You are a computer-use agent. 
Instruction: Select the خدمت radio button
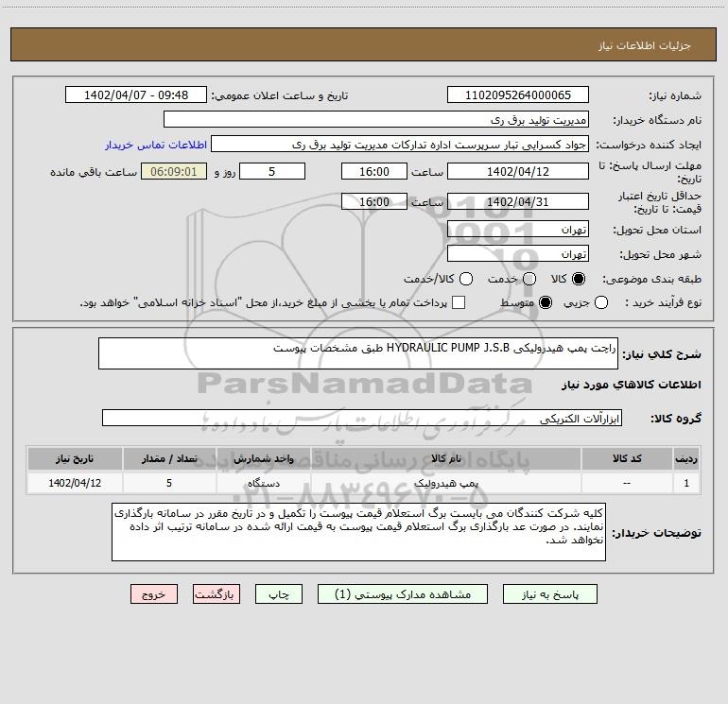(x=529, y=279)
